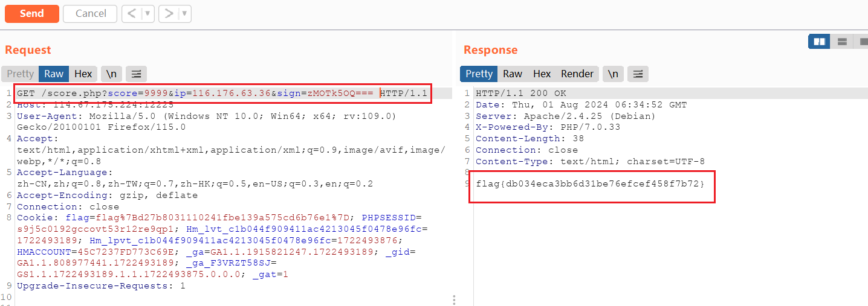868x306 pixels.
Task: Click the 'Date: Thu, 01 Aug 2024' header
Action: click(x=581, y=104)
